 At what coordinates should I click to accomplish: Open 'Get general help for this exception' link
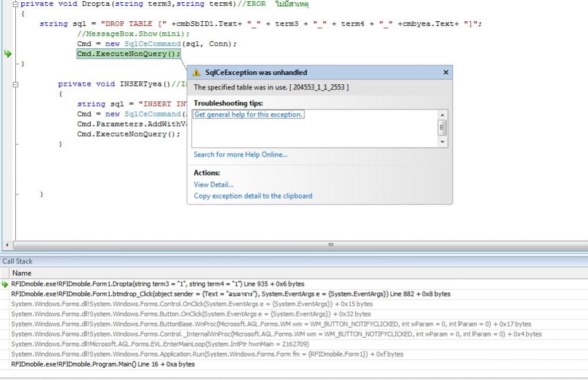click(248, 114)
